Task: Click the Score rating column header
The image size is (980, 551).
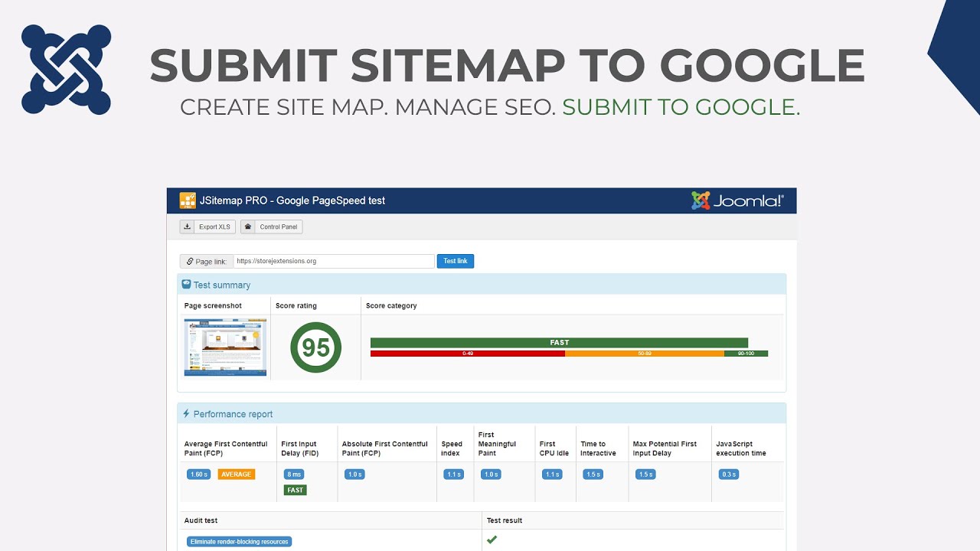Action: click(x=296, y=305)
